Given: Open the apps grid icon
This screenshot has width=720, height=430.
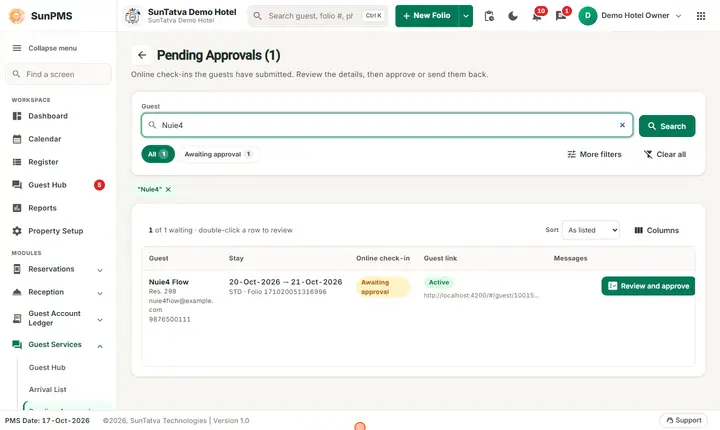Looking at the screenshot, I should tap(701, 16).
